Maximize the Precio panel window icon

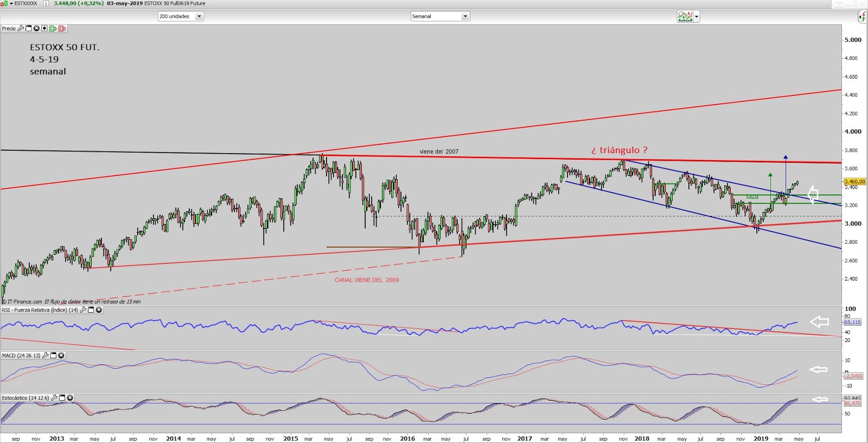(29, 28)
